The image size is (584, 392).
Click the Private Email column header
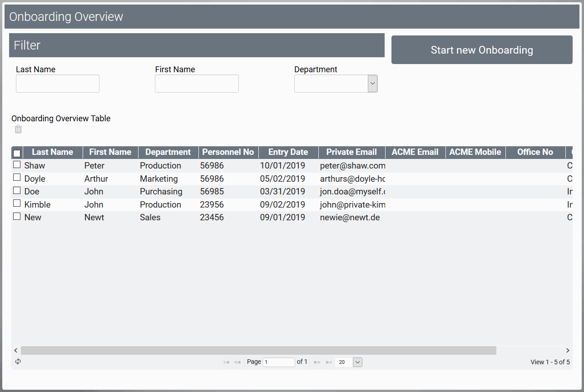[351, 152]
